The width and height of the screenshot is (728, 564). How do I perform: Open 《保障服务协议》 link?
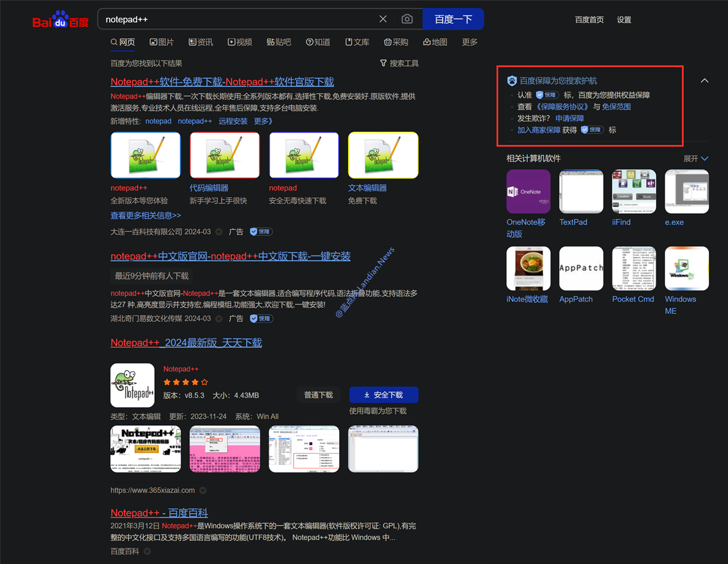click(x=563, y=106)
